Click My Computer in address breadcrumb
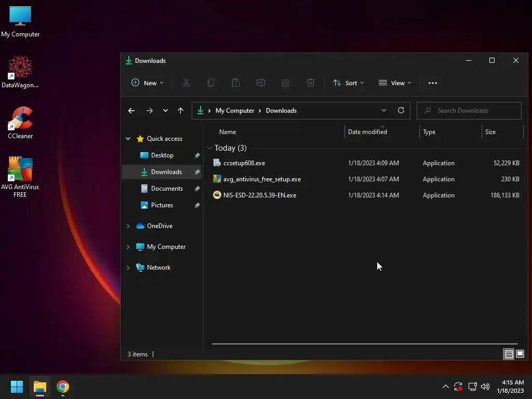 (x=235, y=111)
